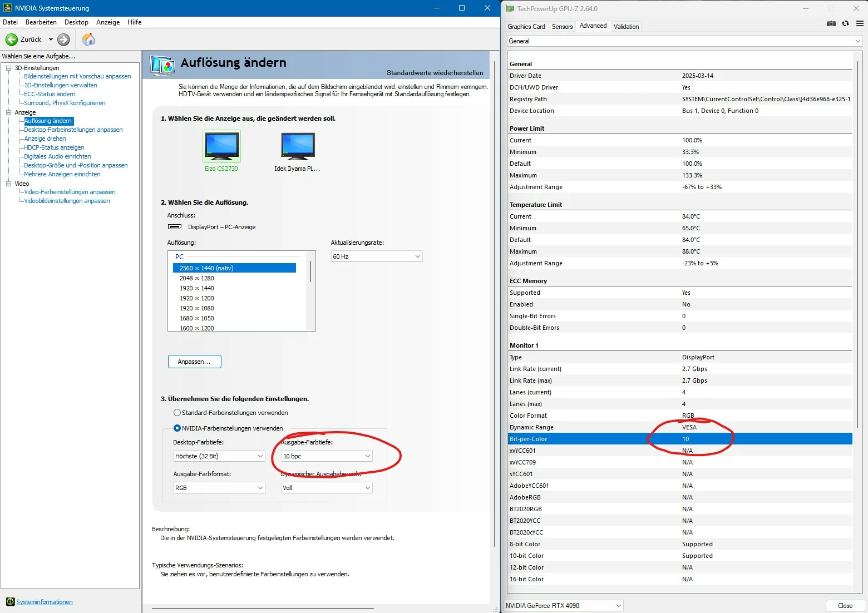Select Standard-Farbeinstellungen verwenden radio button
868x613 pixels.
pyautogui.click(x=177, y=413)
